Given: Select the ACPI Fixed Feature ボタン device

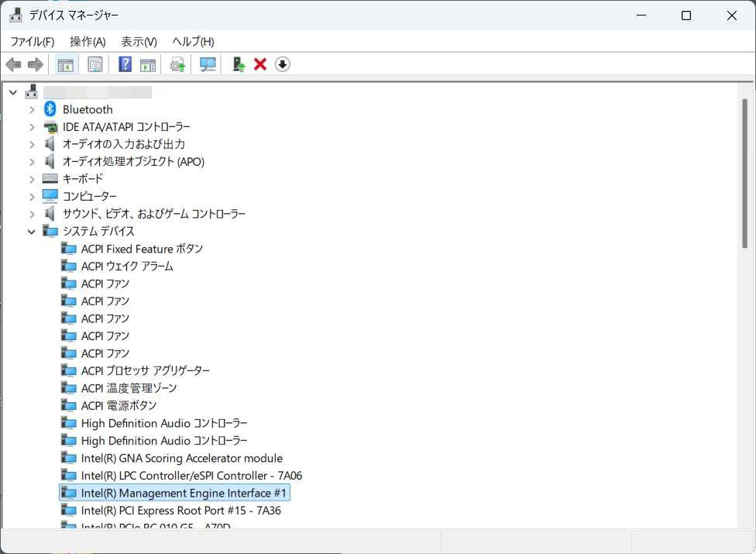Looking at the screenshot, I should 142,249.
